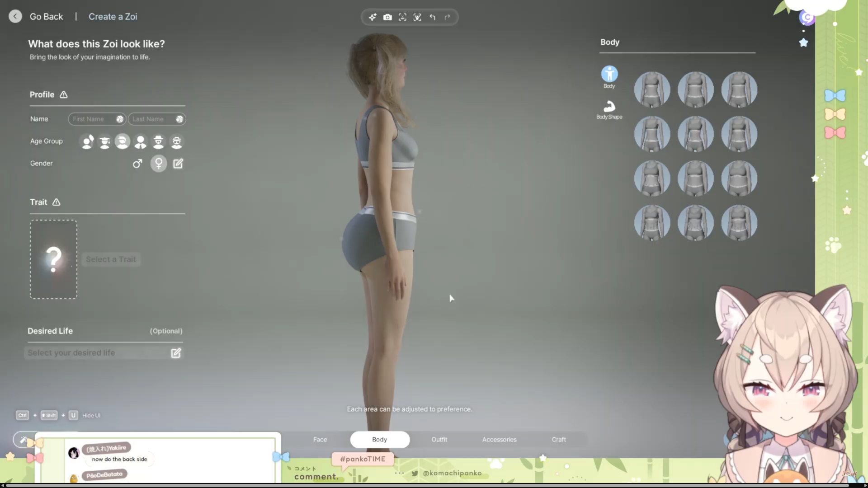868x488 pixels.
Task: Select the elderly age group with glasses
Action: point(176,142)
